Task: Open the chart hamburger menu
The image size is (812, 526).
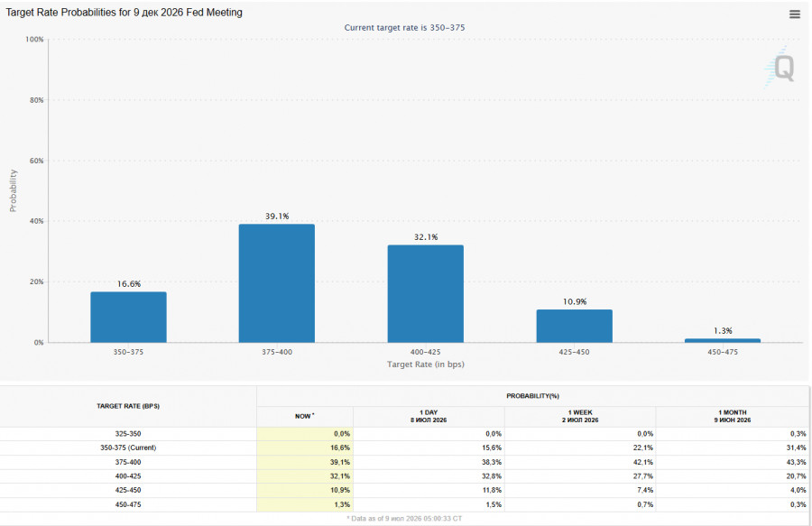Action: click(794, 14)
